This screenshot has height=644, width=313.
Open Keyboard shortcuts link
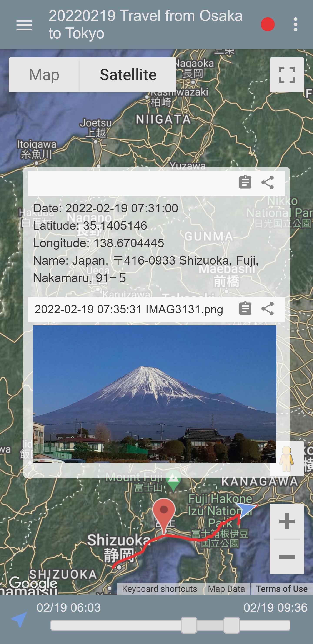[x=160, y=589]
